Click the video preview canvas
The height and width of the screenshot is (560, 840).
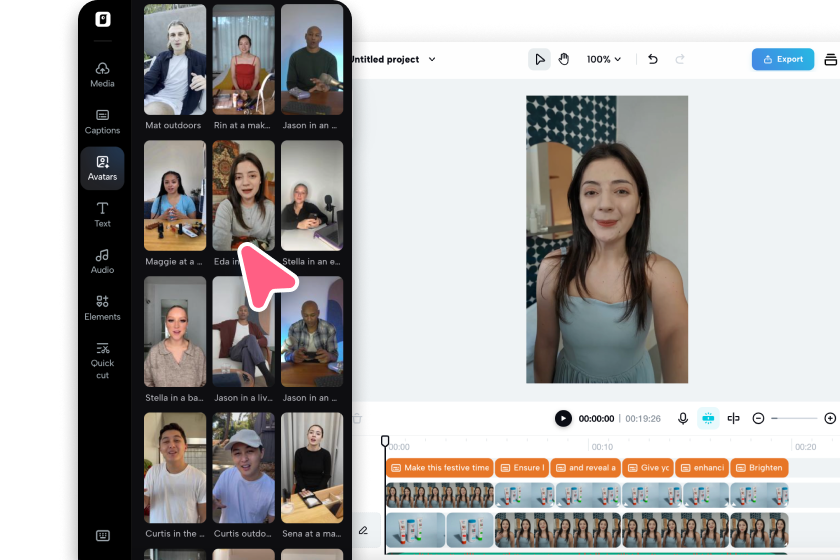[607, 240]
